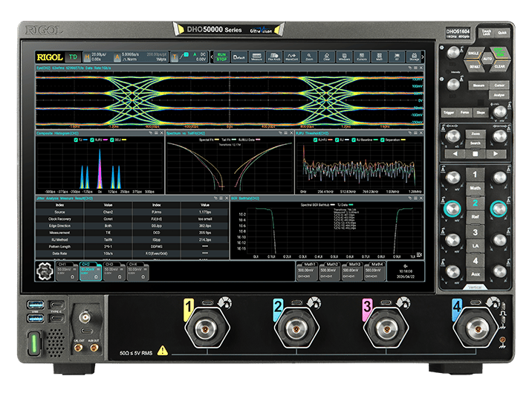Open the Math toolbar icon
This screenshot has width=532, height=402.
click(380, 56)
